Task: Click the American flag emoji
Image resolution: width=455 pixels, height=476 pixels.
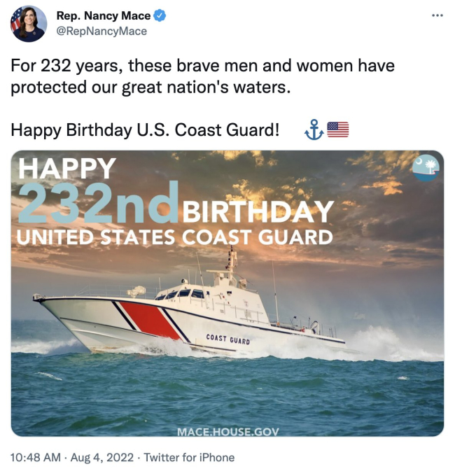Action: tap(337, 129)
